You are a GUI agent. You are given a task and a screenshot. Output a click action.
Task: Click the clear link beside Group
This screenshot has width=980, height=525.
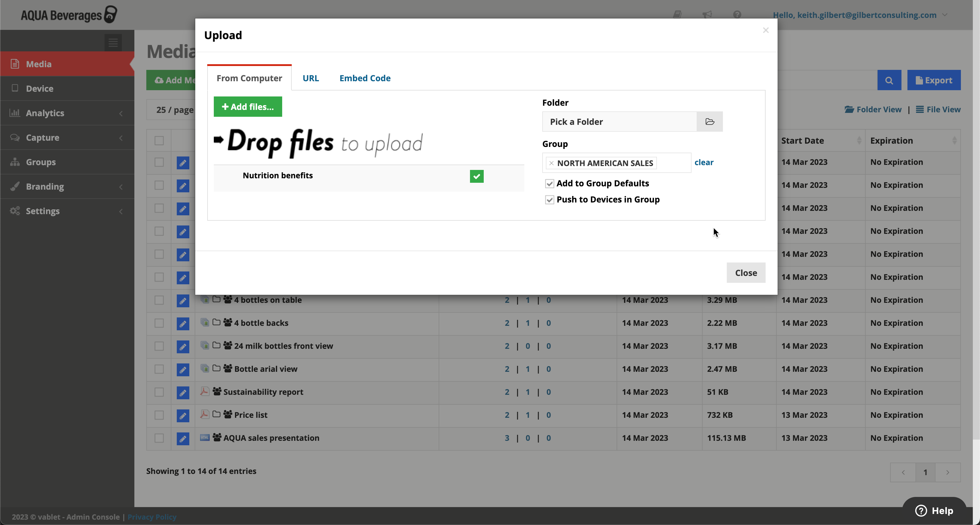click(x=704, y=162)
